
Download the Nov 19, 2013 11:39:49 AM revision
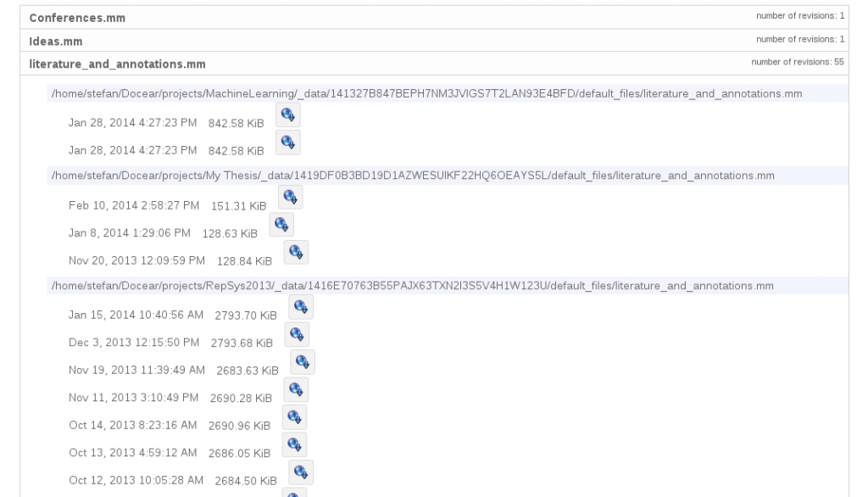point(303,362)
